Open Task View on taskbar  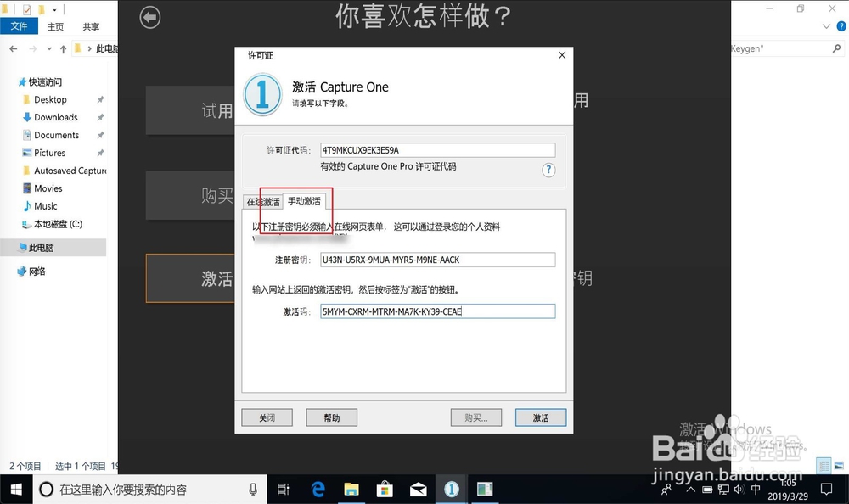click(x=284, y=490)
